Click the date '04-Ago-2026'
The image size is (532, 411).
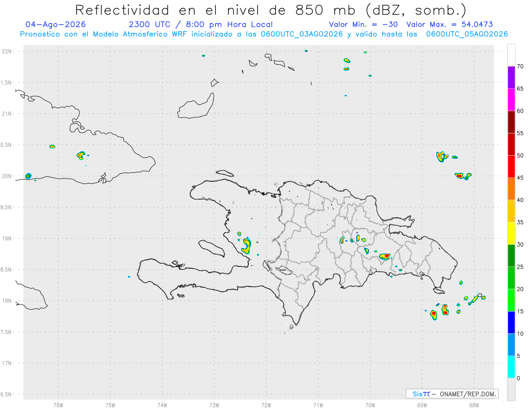tap(55, 24)
